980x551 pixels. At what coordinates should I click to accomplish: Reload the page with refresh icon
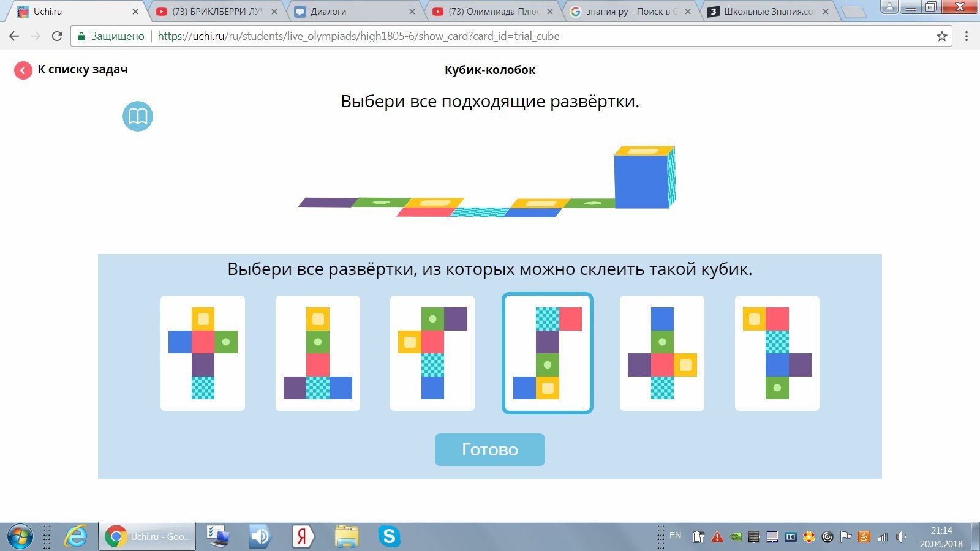pos(57,36)
